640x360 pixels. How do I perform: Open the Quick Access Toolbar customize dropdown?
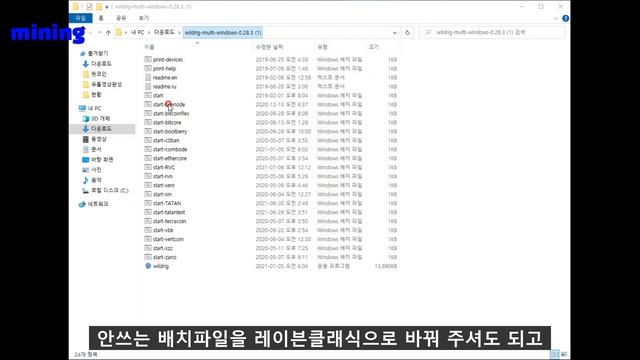click(107, 7)
